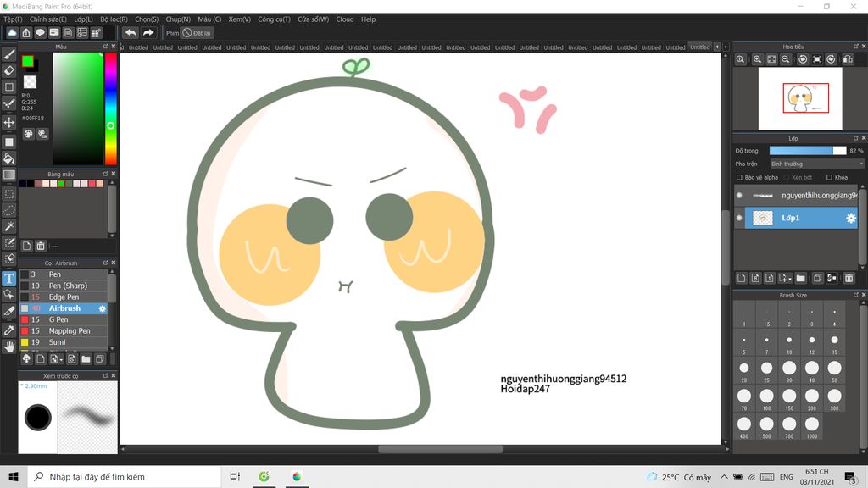Select the Sumi brush
Viewport: 868px width, 488px height.
point(64,342)
